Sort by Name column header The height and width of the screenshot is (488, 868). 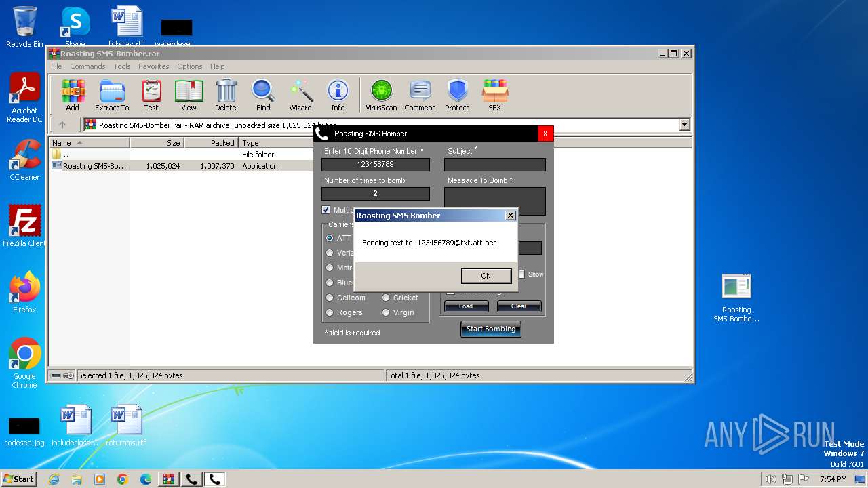pyautogui.click(x=89, y=143)
